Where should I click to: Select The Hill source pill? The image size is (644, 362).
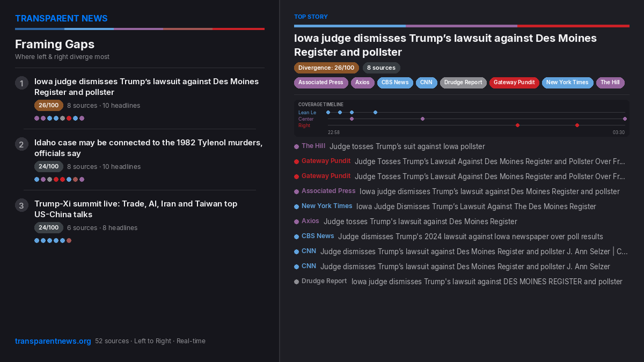[610, 83]
